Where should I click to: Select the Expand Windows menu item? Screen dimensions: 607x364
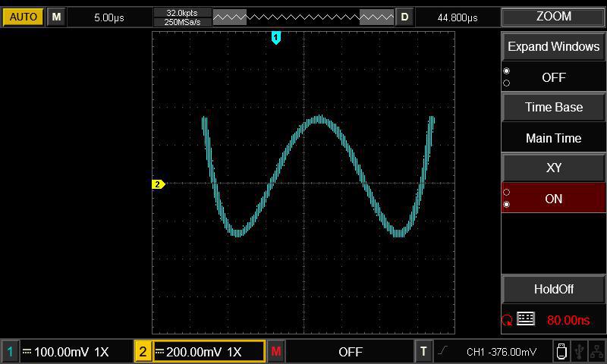[554, 46]
